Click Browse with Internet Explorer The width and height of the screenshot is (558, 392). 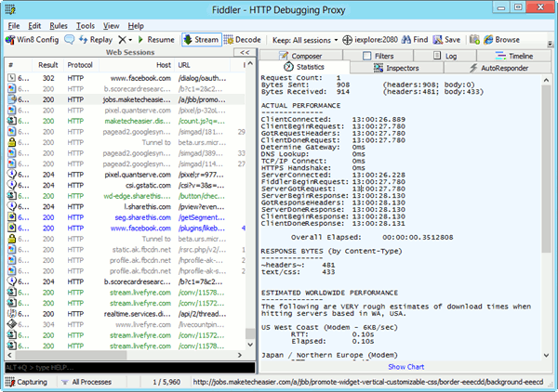[501, 40]
